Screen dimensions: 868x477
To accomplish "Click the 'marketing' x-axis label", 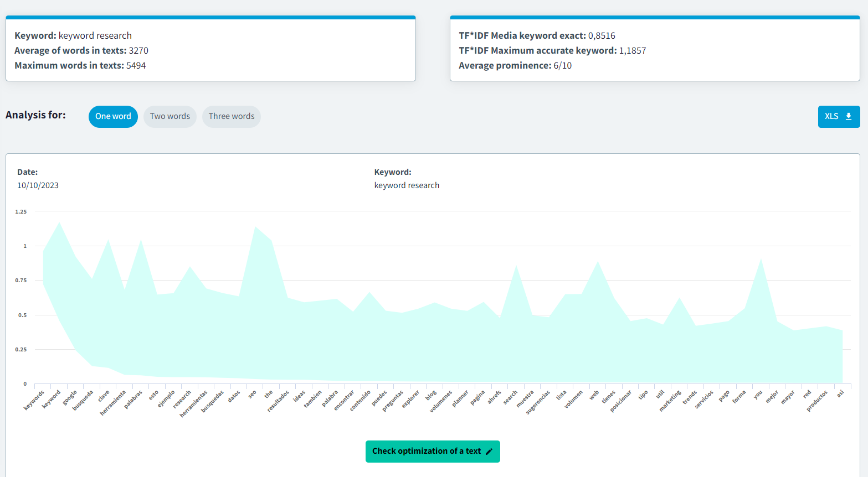I will click(x=670, y=401).
